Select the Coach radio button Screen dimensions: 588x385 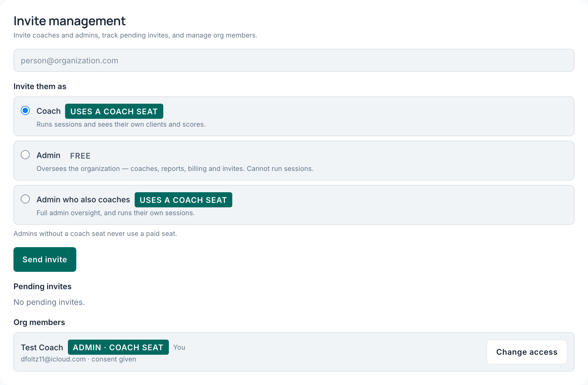click(x=25, y=110)
